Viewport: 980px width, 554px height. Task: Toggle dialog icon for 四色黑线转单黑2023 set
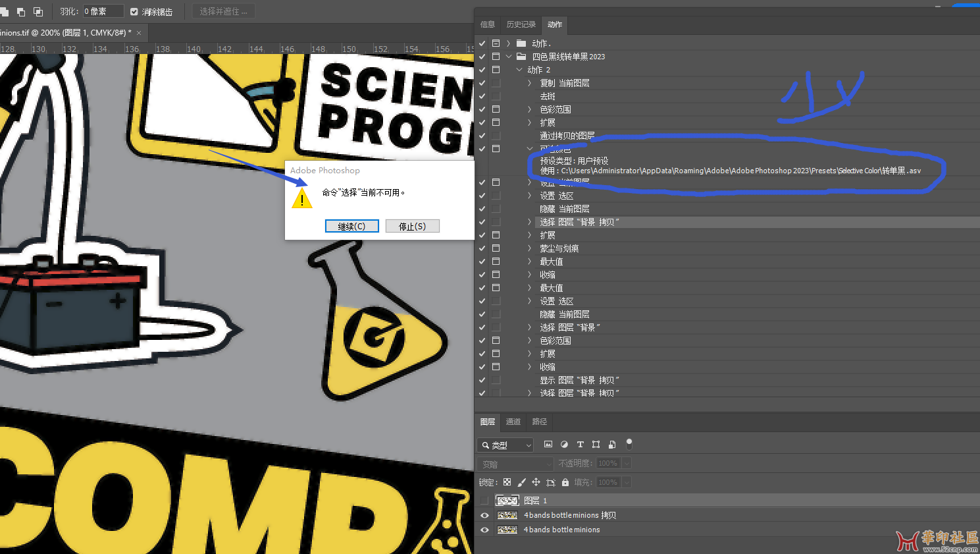(496, 57)
